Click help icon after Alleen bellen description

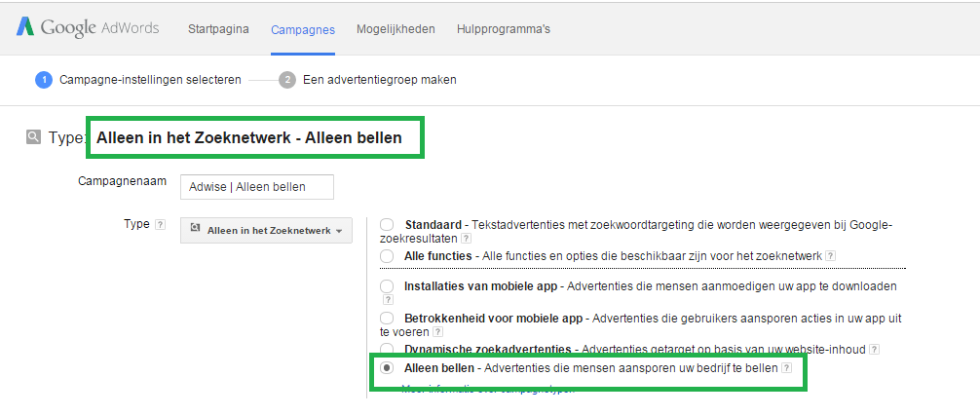(x=786, y=368)
